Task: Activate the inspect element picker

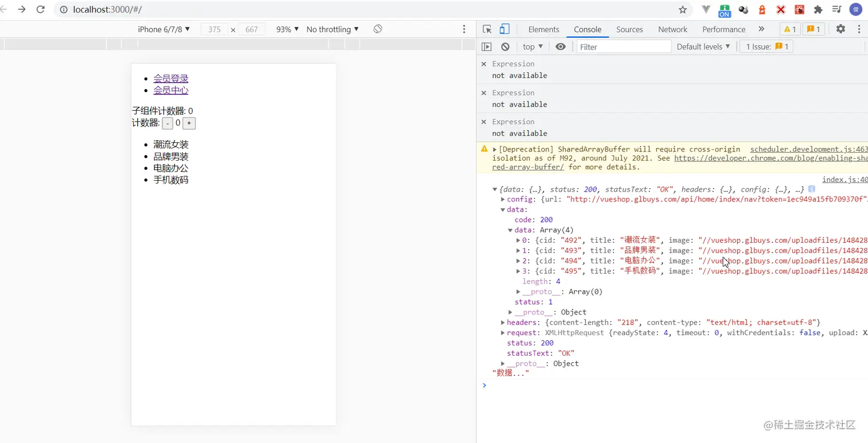Action: point(487,29)
